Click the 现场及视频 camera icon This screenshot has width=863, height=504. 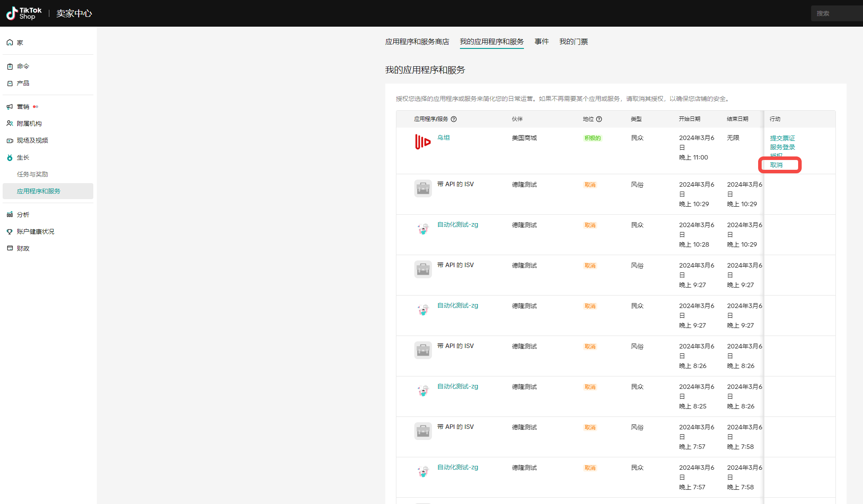[x=10, y=140]
